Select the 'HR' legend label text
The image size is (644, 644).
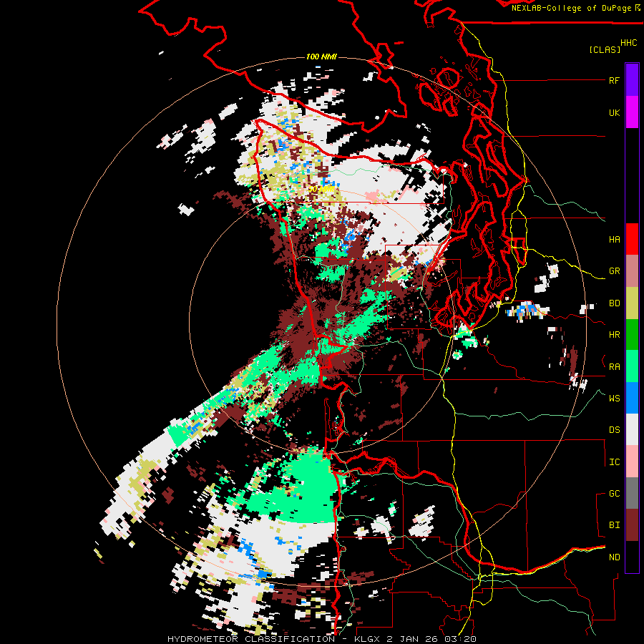(614, 335)
